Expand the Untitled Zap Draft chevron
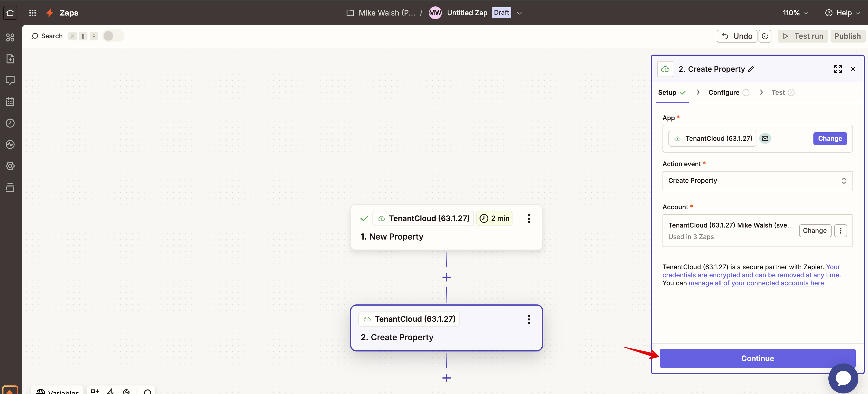This screenshot has height=394, width=868. 519,13
